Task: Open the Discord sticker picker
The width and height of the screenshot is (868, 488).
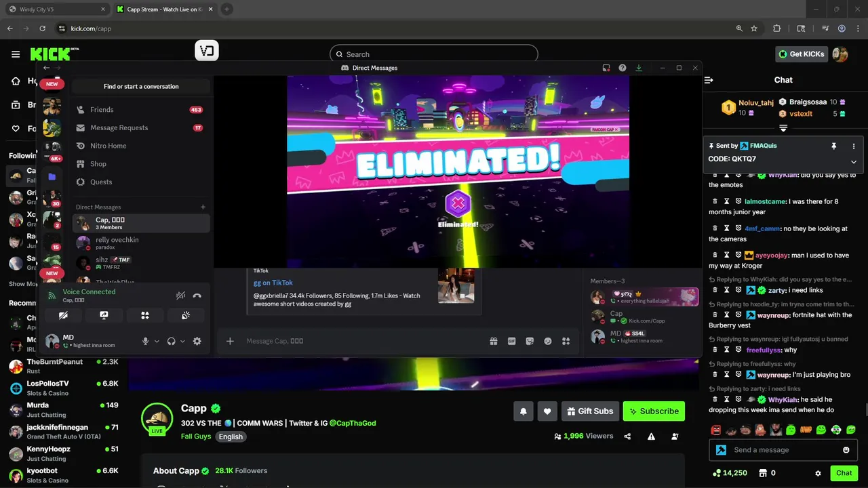Action: [x=530, y=341]
